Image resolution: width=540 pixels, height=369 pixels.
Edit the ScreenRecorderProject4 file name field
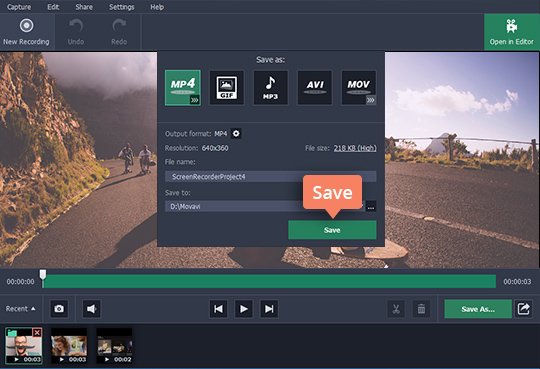coord(270,176)
